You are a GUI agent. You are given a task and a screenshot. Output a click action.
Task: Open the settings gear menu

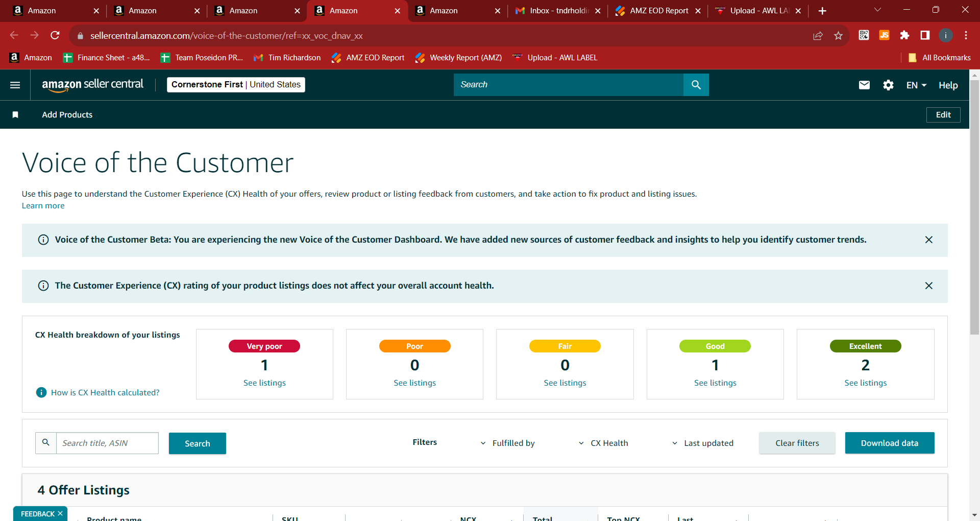pos(888,85)
